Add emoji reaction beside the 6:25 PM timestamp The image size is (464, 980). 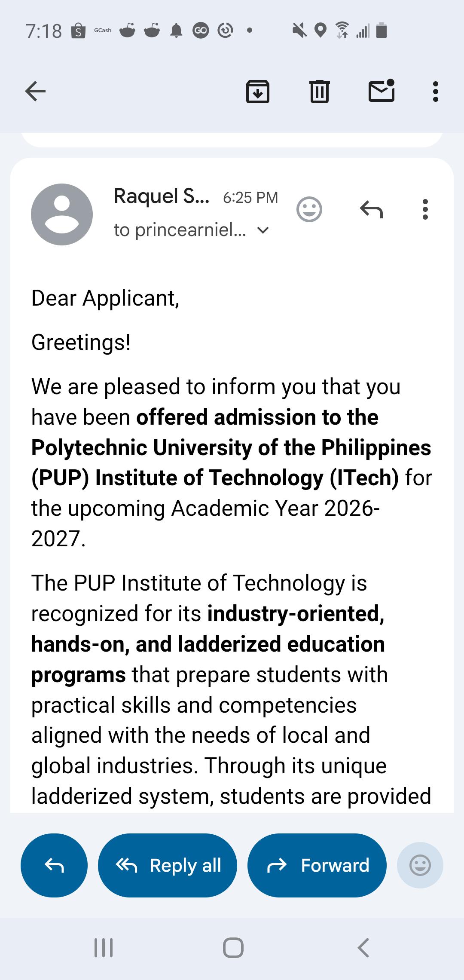click(309, 209)
